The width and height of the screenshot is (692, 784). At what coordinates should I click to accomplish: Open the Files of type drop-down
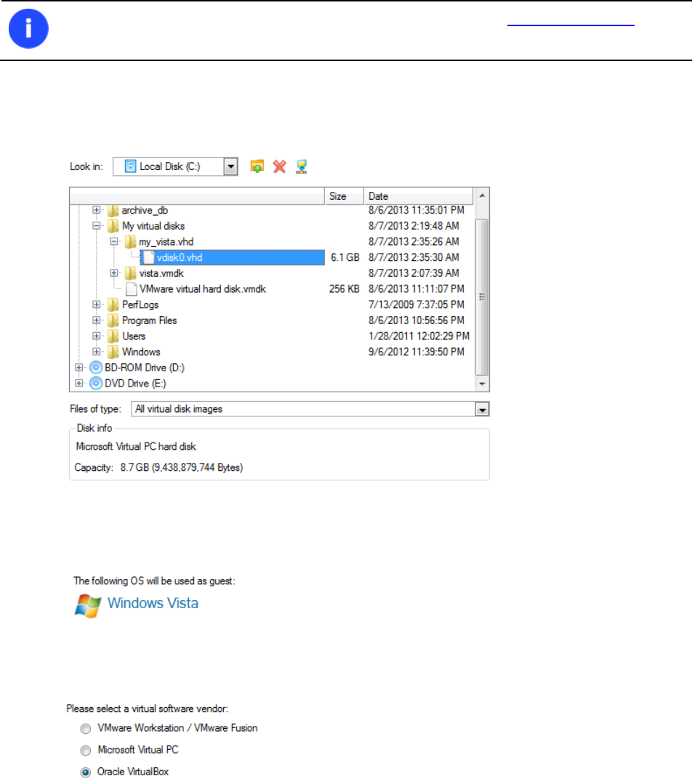click(482, 410)
